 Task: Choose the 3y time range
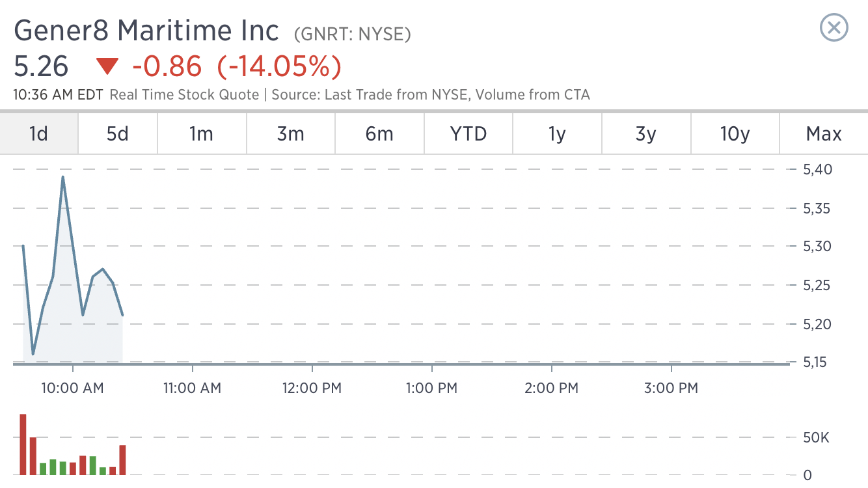click(x=646, y=134)
